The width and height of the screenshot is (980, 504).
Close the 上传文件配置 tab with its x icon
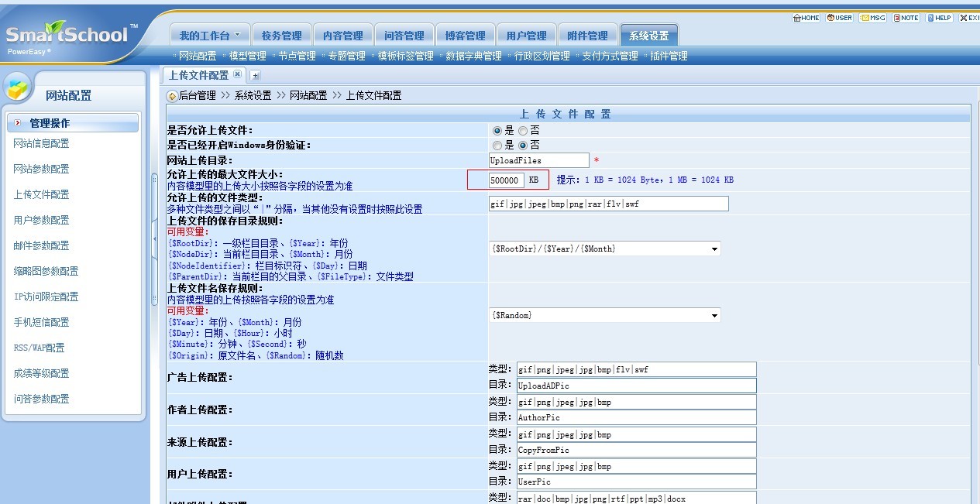coord(238,74)
